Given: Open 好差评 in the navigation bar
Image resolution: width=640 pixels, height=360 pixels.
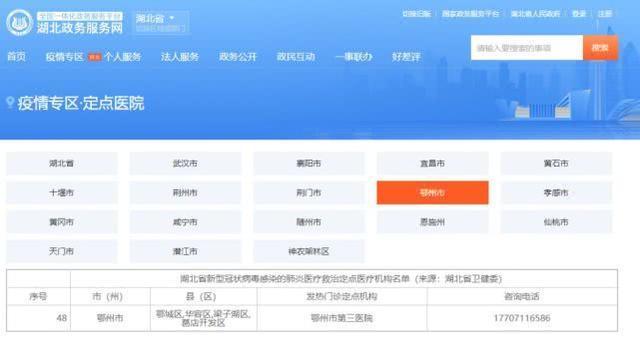Looking at the screenshot, I should tap(406, 57).
